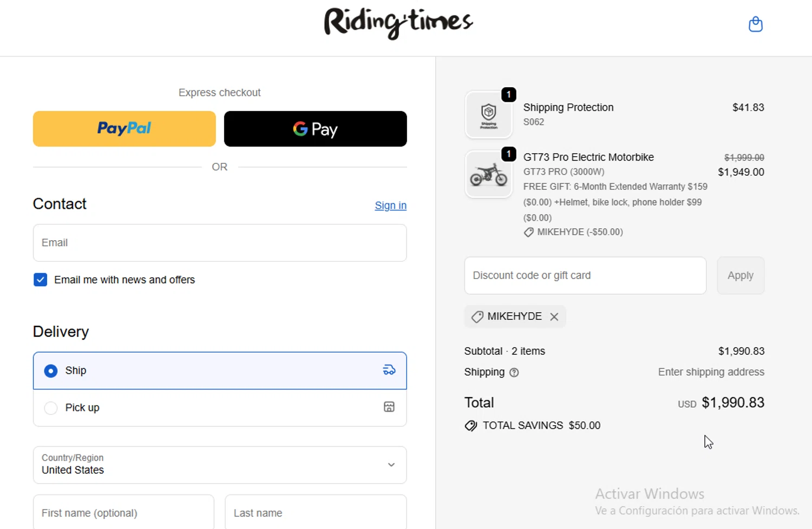Viewport: 812px width, 529px height.
Task: Click the Riding'times logo
Action: [x=398, y=24]
